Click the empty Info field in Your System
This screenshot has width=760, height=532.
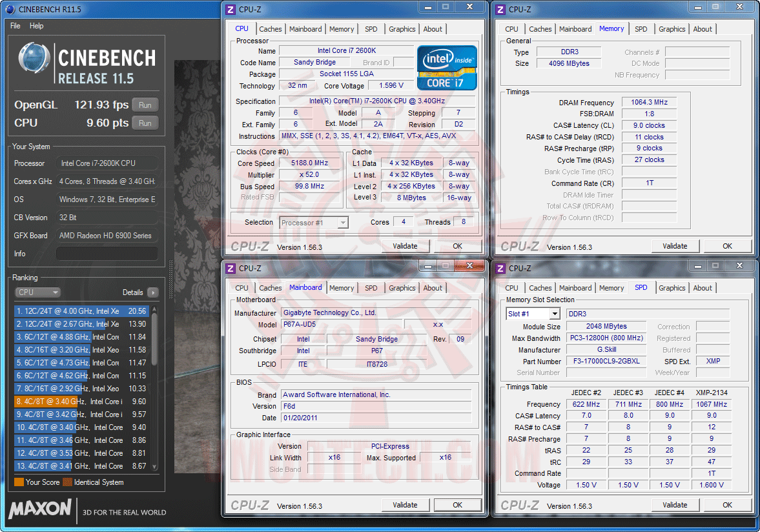[107, 253]
